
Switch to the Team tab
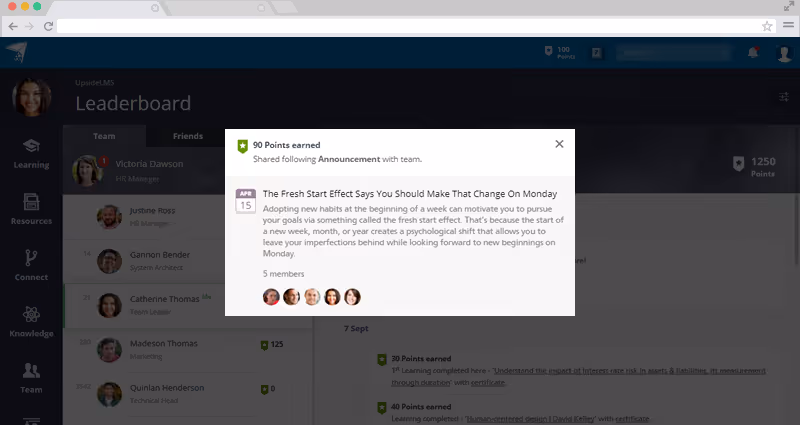[x=104, y=136]
